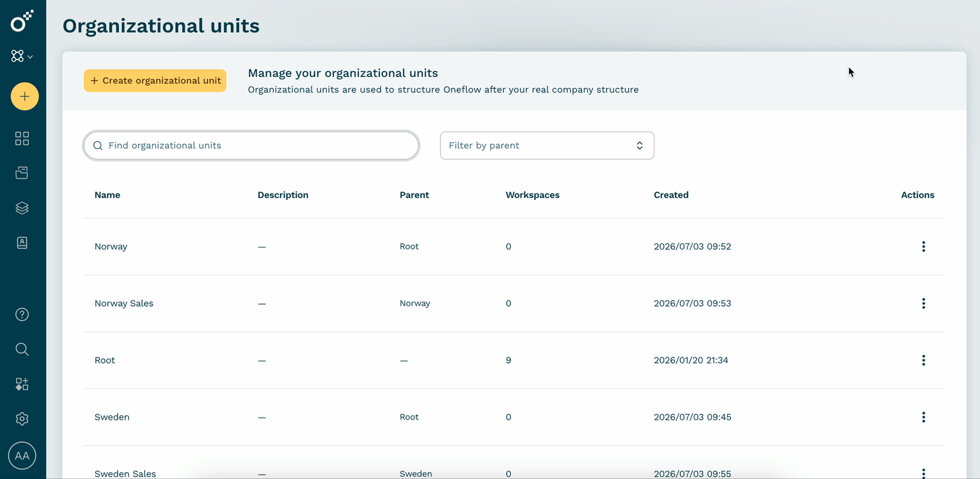980x479 pixels.
Task: Open the workspace switcher dropdown in the sidebar
Action: point(22,57)
